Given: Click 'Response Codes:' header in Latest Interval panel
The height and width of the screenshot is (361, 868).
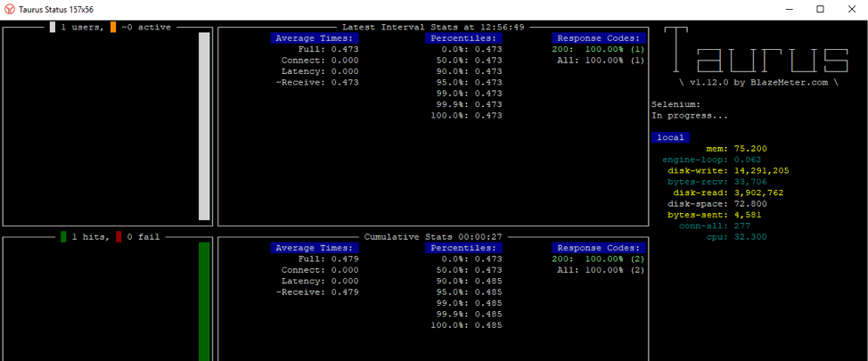Looking at the screenshot, I should pos(599,38).
